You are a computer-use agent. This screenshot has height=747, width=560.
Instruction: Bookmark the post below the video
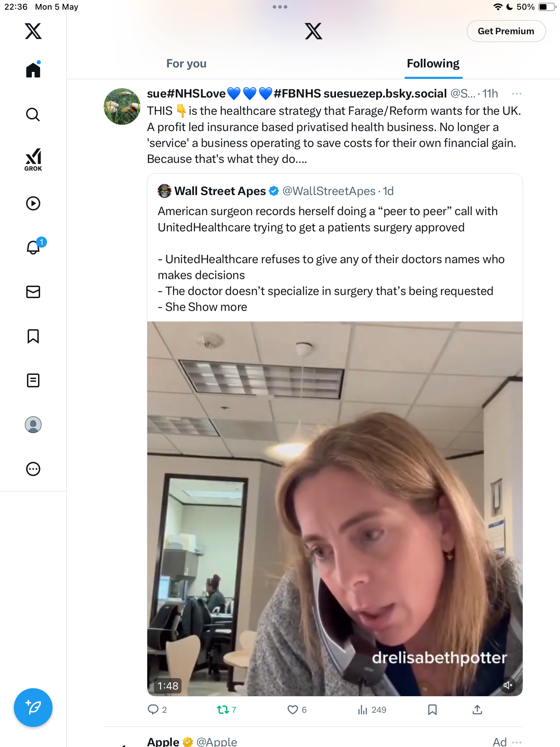pos(432,710)
